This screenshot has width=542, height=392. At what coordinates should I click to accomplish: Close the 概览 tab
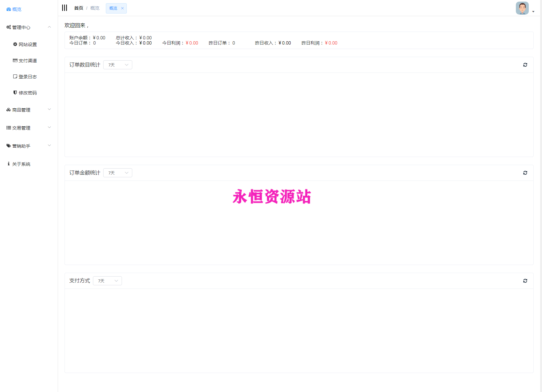tap(122, 8)
